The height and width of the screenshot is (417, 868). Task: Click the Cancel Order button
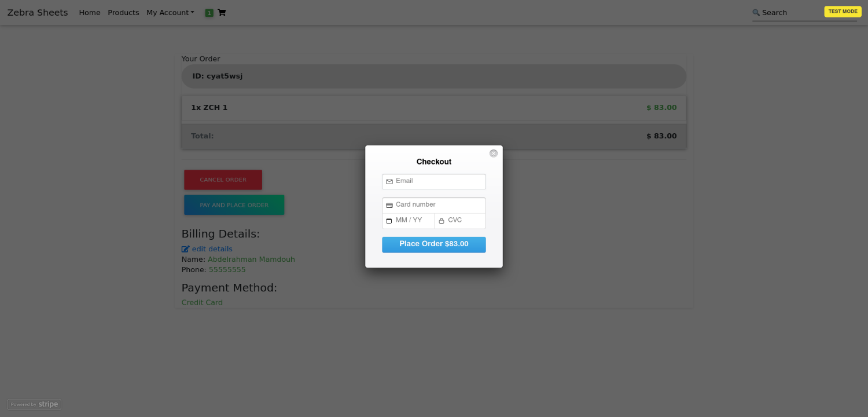pos(223,180)
